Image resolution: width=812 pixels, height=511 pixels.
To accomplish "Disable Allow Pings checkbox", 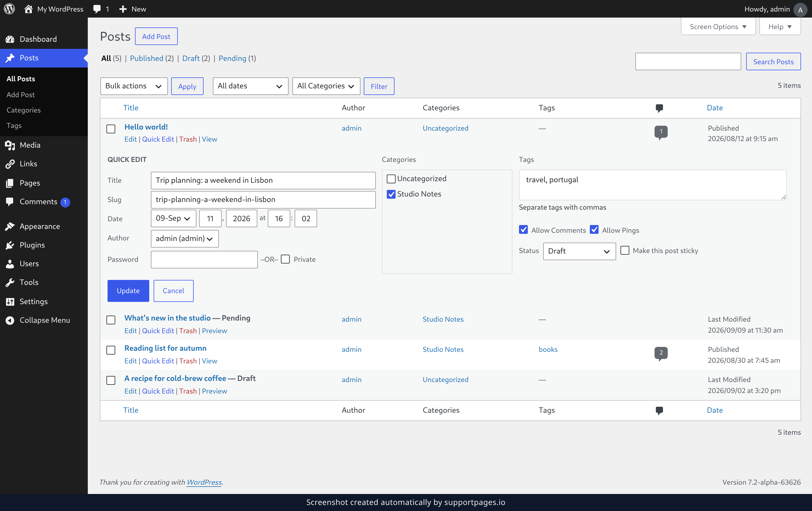I will tap(594, 230).
